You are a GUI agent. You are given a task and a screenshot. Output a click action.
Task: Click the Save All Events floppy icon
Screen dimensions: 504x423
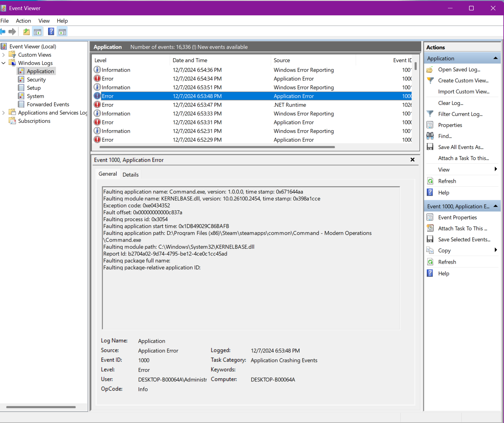pyautogui.click(x=430, y=147)
